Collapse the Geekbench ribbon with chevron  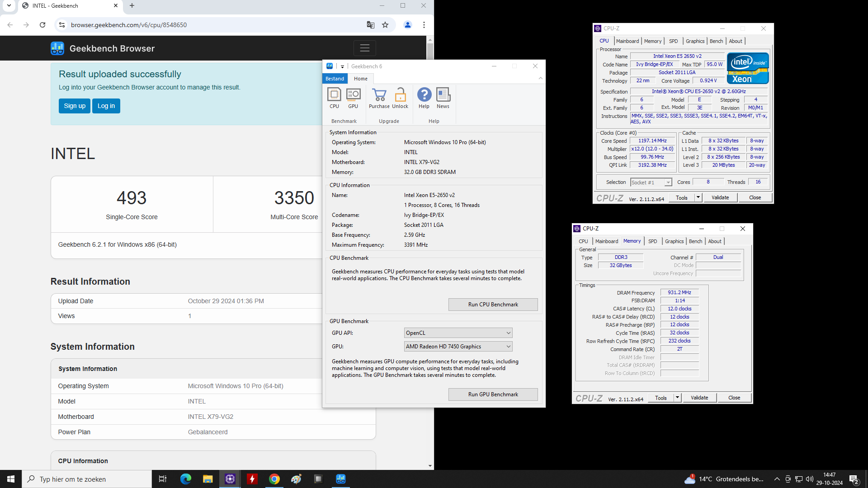click(x=541, y=79)
